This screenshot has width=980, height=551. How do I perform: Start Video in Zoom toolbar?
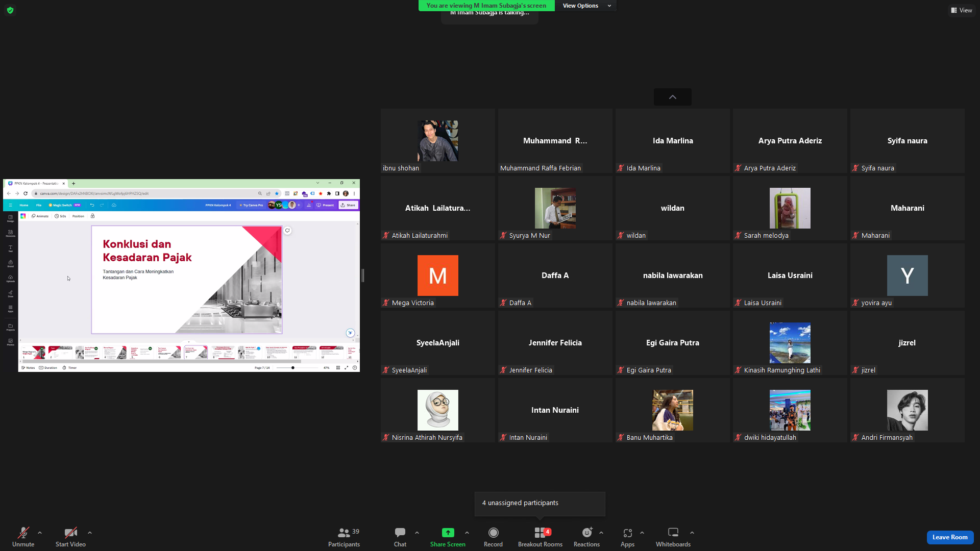pos(70,537)
